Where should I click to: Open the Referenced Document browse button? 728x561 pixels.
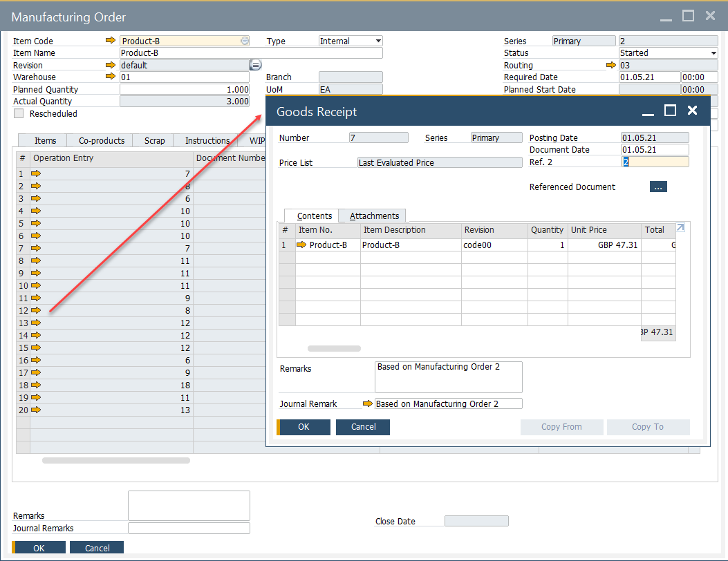pos(657,187)
